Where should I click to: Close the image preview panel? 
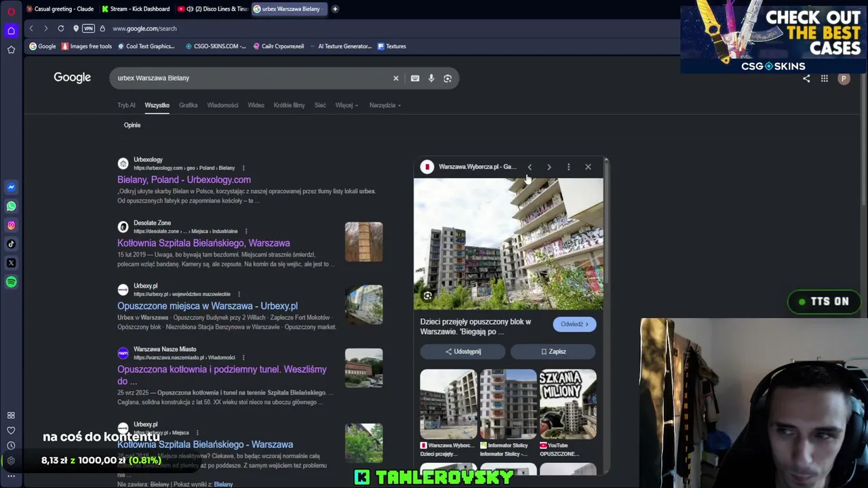tap(588, 167)
